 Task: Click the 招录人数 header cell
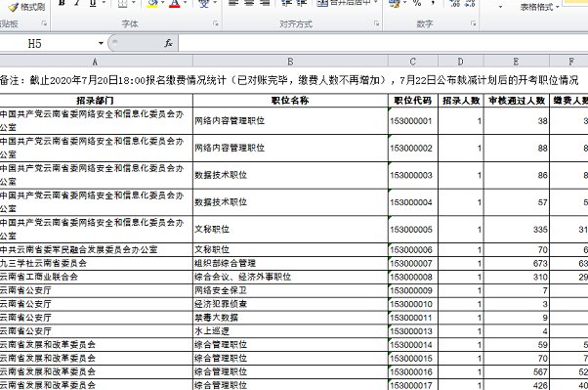pyautogui.click(x=461, y=101)
